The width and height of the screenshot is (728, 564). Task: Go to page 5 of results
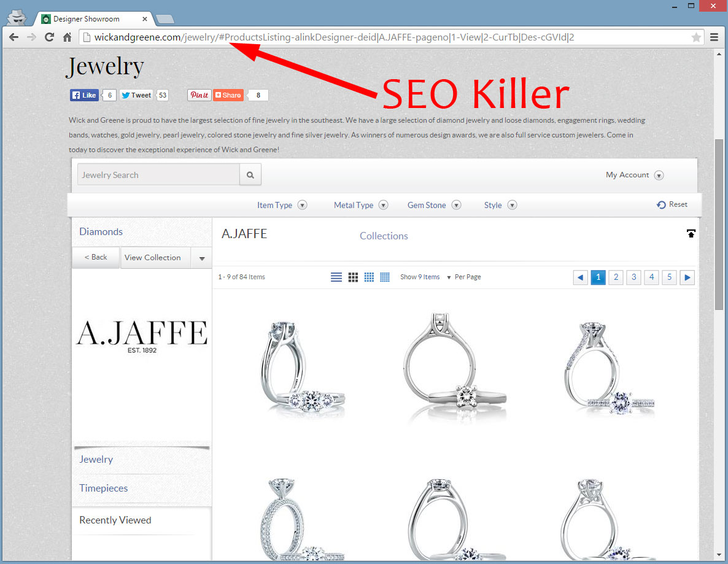670,277
